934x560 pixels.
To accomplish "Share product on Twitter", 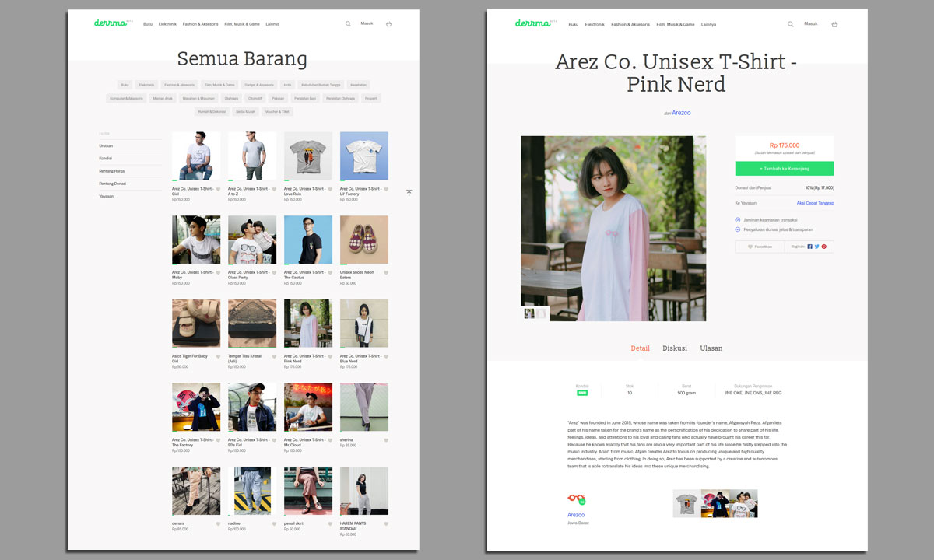I will [x=816, y=247].
